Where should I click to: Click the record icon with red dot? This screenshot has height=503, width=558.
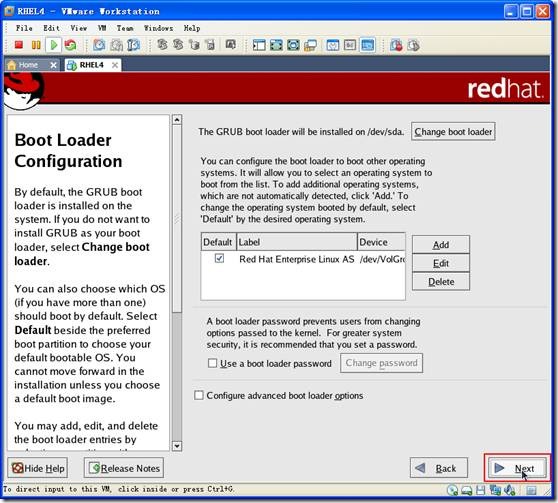[x=396, y=45]
